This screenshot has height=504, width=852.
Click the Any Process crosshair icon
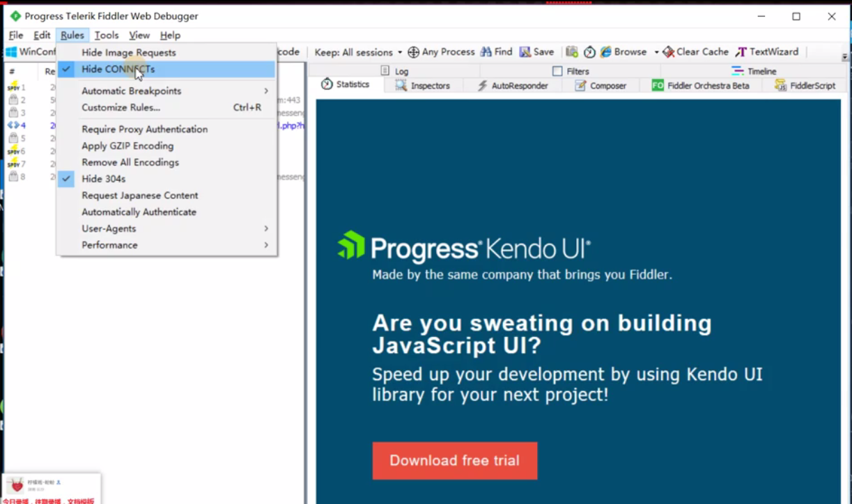coord(413,52)
